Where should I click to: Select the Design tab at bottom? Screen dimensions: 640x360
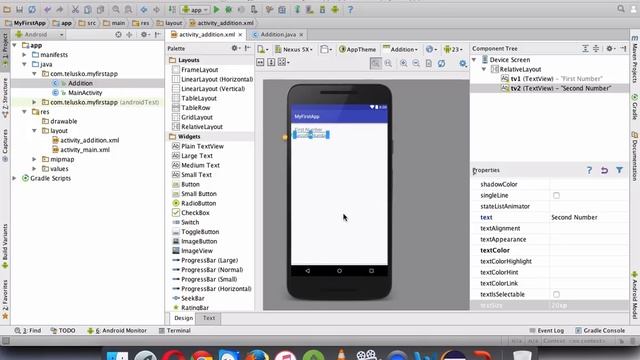click(183, 318)
